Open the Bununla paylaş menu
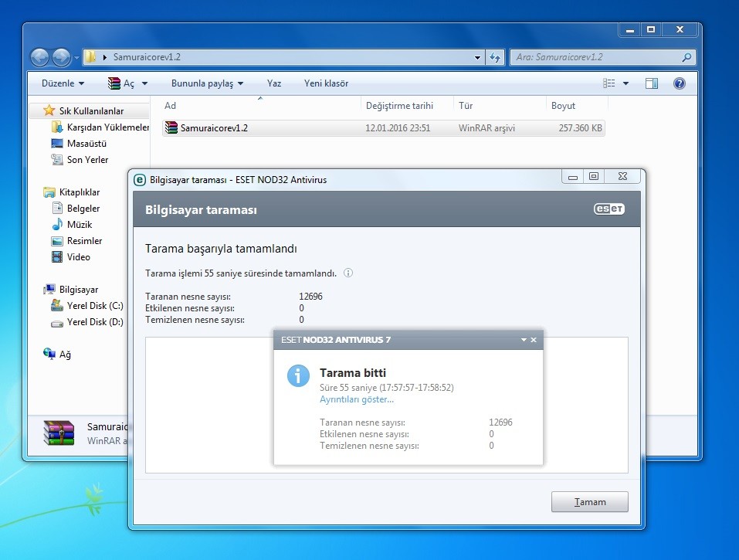Image resolution: width=739 pixels, height=560 pixels. 207,83
